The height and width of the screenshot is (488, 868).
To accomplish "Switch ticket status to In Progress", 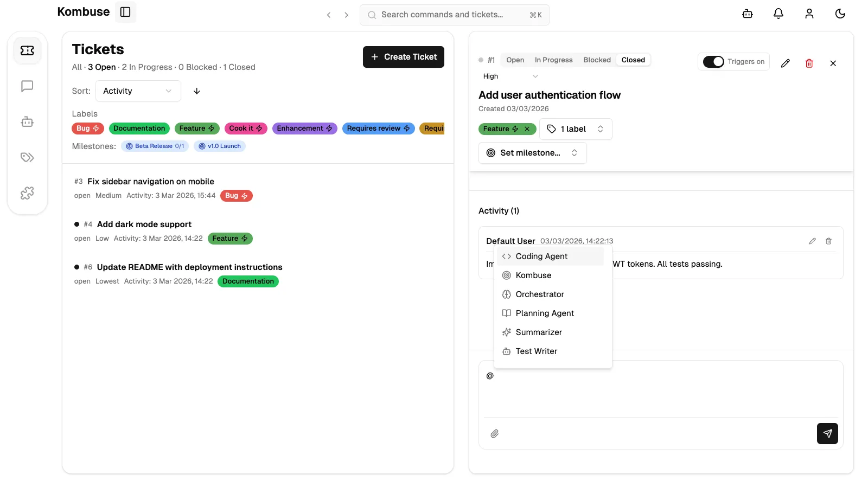I will [553, 60].
